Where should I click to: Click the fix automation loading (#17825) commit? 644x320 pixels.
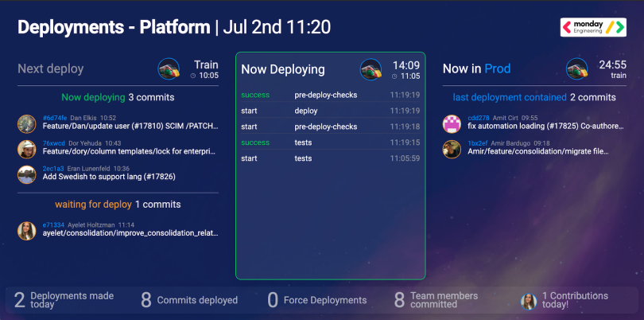point(546,127)
